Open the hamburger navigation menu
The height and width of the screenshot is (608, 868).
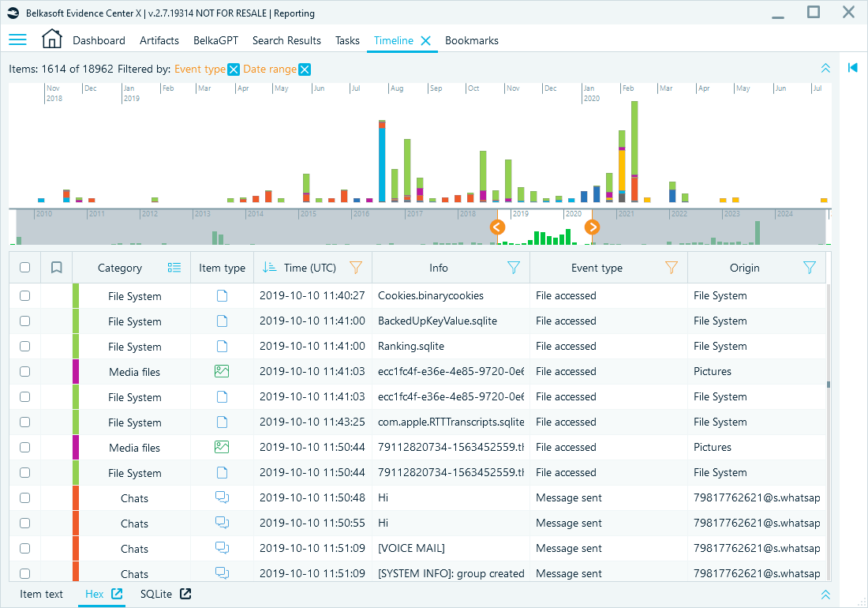pyautogui.click(x=17, y=39)
